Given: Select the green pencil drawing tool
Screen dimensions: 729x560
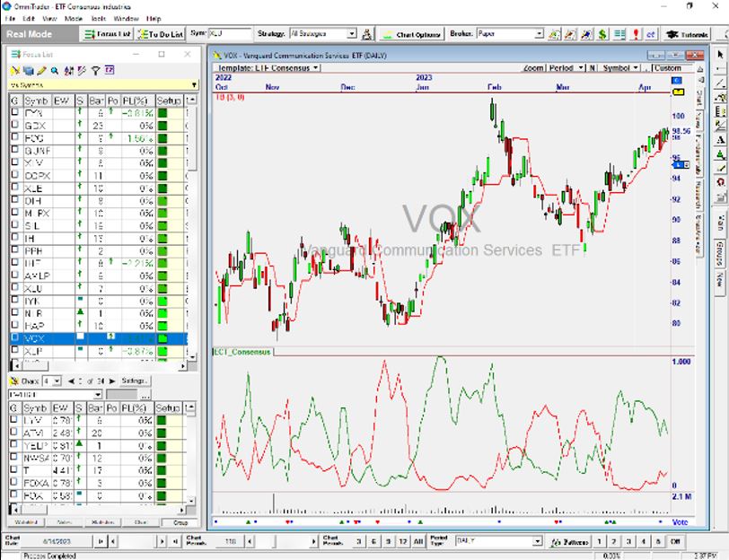Looking at the screenshot, I should (720, 168).
